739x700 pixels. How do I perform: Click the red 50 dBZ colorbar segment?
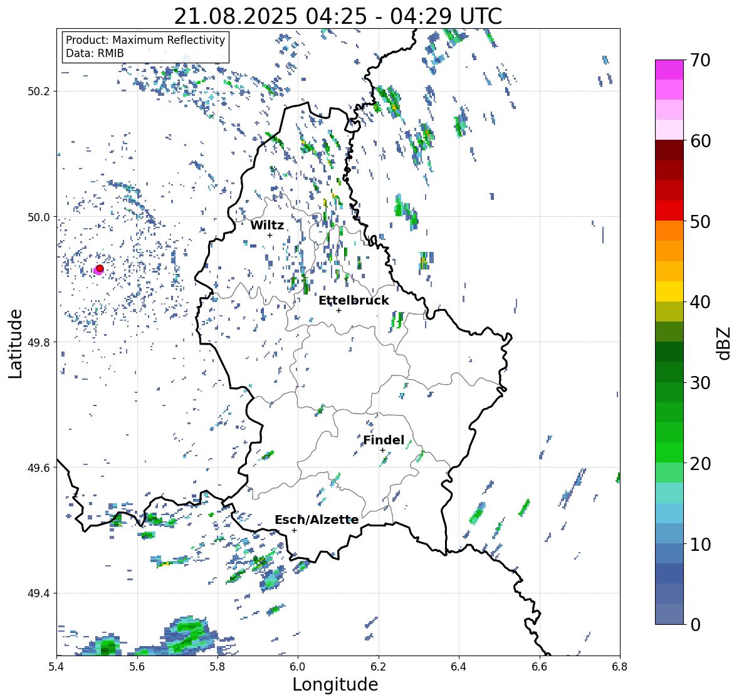point(669,211)
